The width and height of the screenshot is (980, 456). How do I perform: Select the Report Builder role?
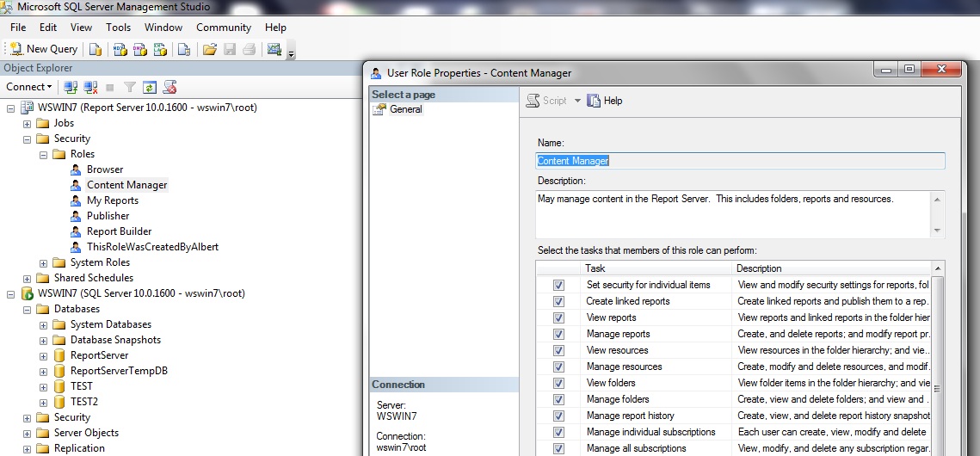pos(120,231)
